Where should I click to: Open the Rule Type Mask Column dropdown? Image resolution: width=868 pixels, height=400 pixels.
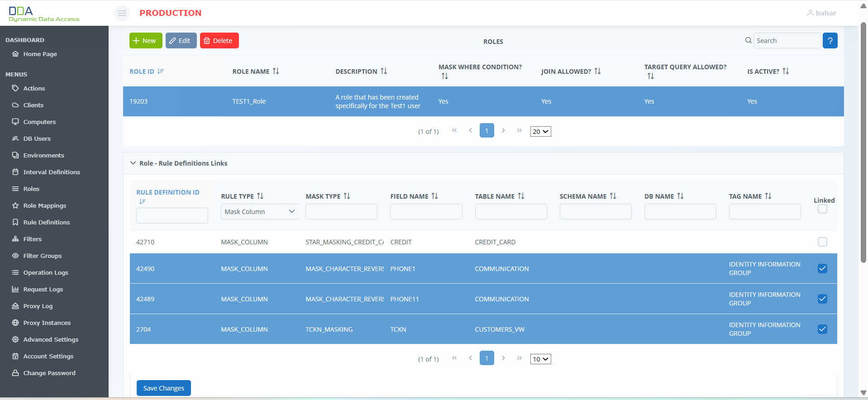pos(260,211)
